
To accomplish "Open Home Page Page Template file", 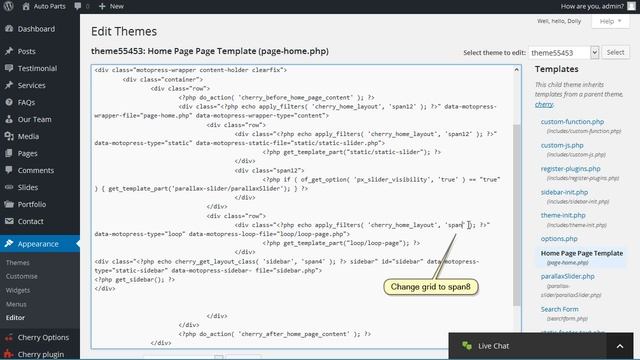I will pos(582,253).
